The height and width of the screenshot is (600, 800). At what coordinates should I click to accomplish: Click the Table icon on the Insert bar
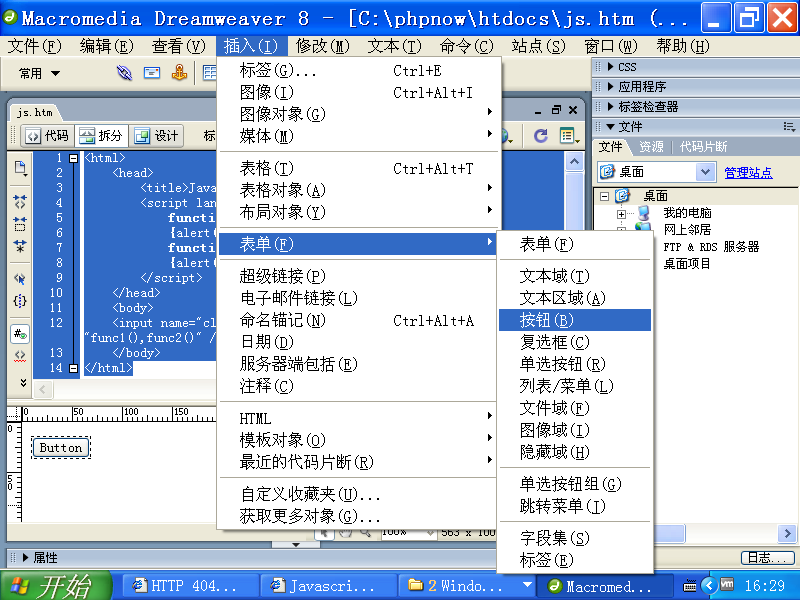click(x=210, y=73)
